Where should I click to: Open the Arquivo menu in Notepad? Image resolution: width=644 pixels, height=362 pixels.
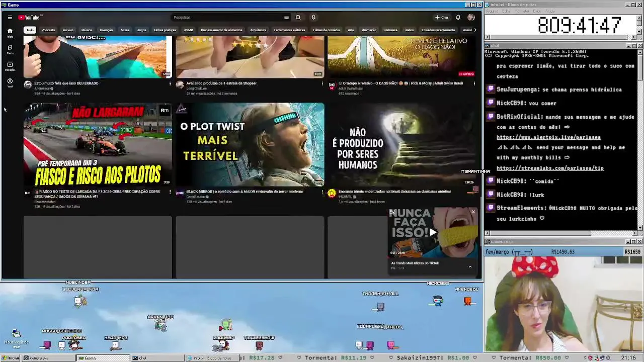[492, 11]
